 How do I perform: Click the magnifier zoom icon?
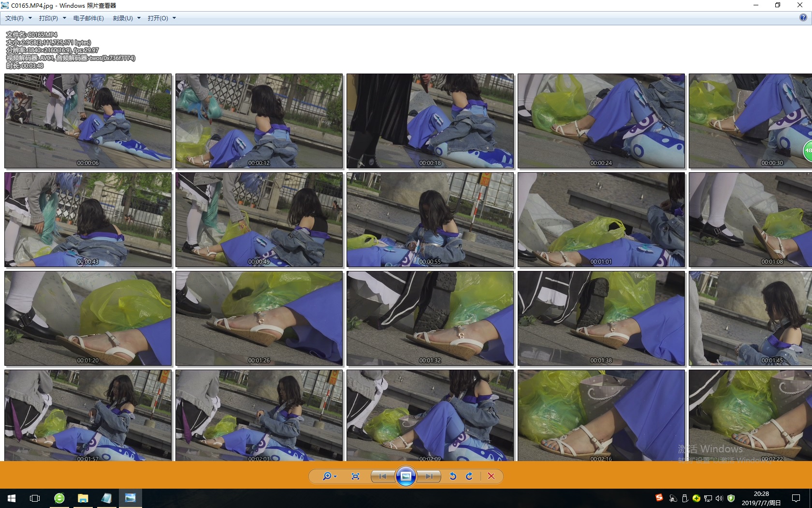(x=327, y=476)
